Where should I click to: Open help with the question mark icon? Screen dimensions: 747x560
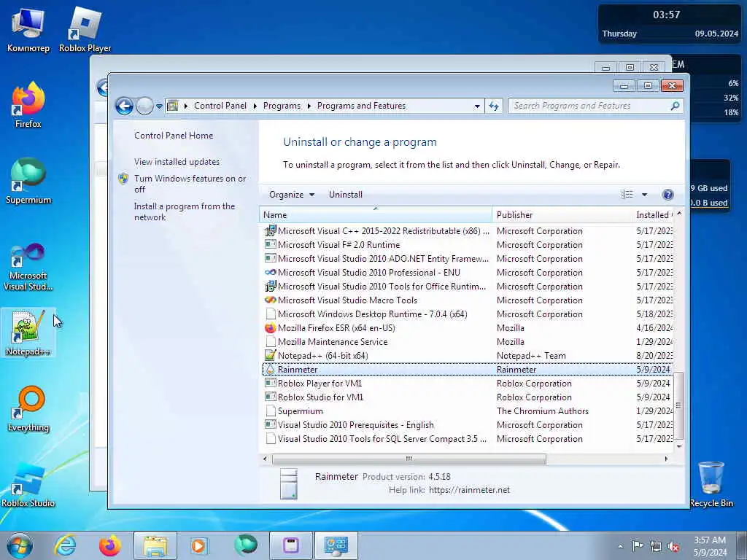point(668,194)
